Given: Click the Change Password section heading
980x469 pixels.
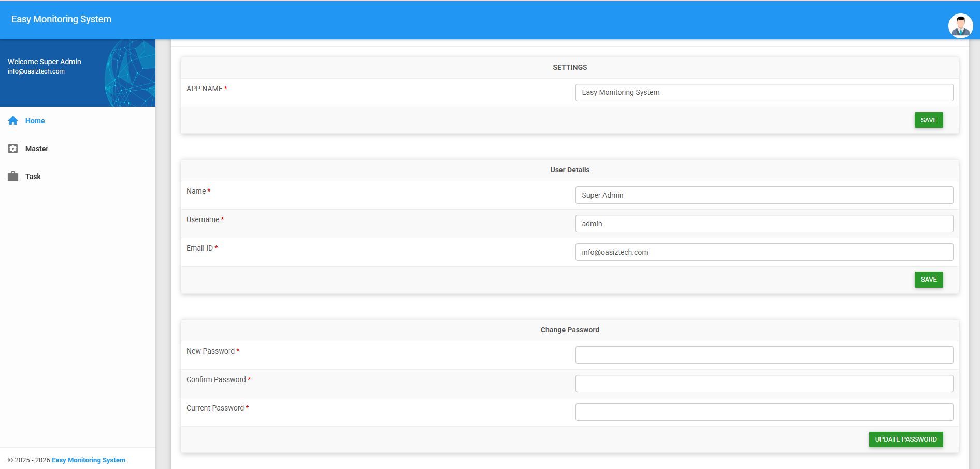Looking at the screenshot, I should (570, 330).
